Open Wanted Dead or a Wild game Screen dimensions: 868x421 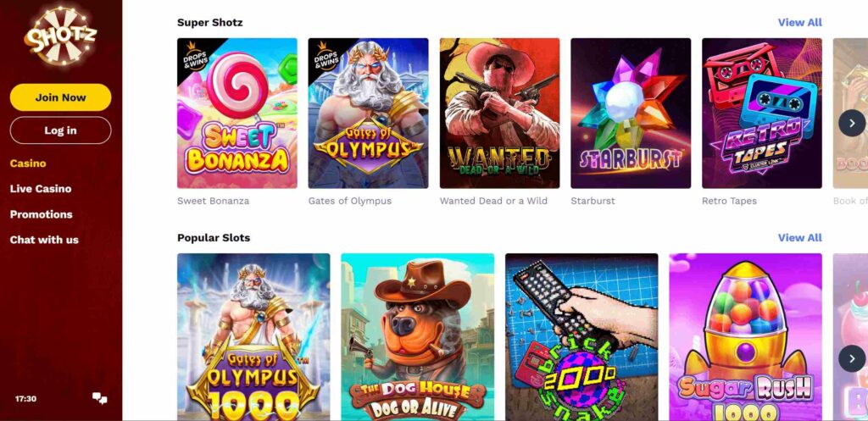point(499,114)
